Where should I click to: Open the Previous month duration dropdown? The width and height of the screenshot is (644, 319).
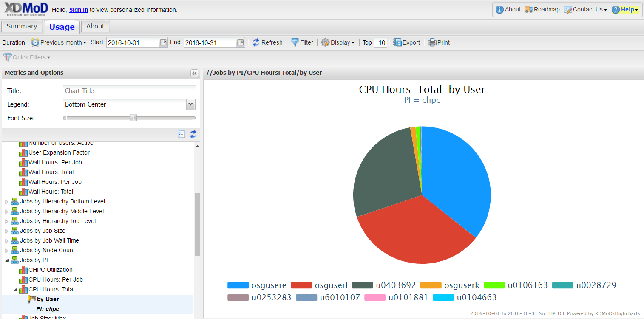point(59,42)
